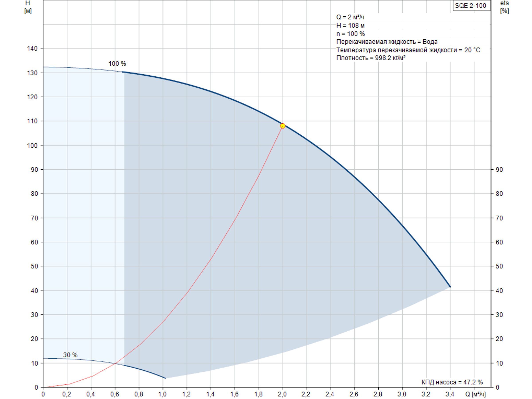Click the 0 origin tick on the Q axis
Screen dimensions: 532x399
[x=43, y=394]
